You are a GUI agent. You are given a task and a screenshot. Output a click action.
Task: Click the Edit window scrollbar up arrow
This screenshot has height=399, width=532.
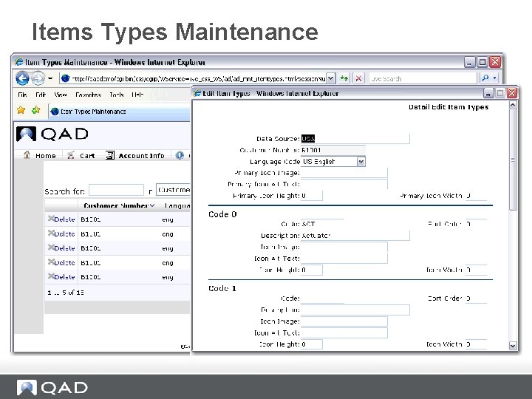click(x=513, y=105)
